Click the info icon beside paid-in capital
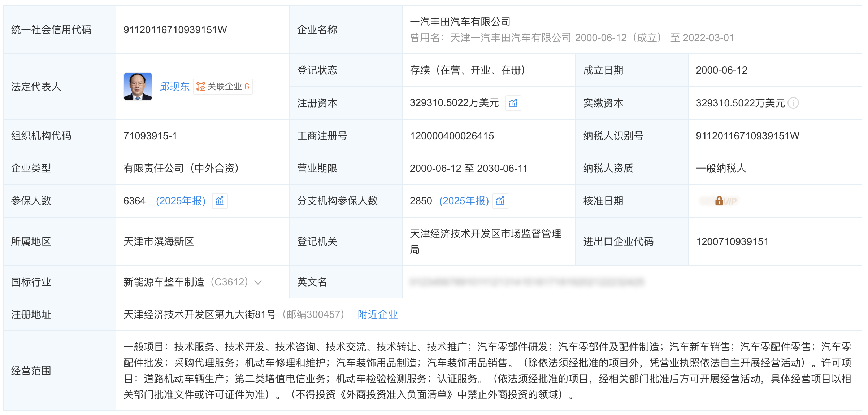This screenshot has height=415, width=868. coord(793,103)
